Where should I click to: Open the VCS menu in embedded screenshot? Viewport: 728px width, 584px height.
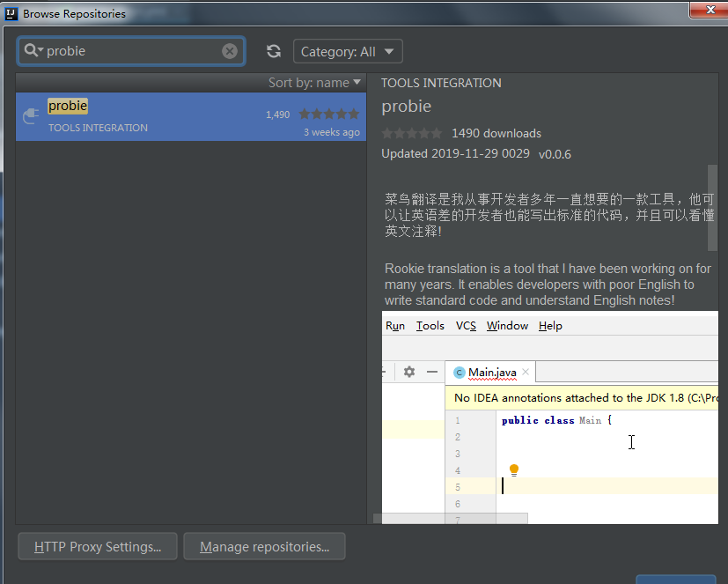(x=466, y=326)
